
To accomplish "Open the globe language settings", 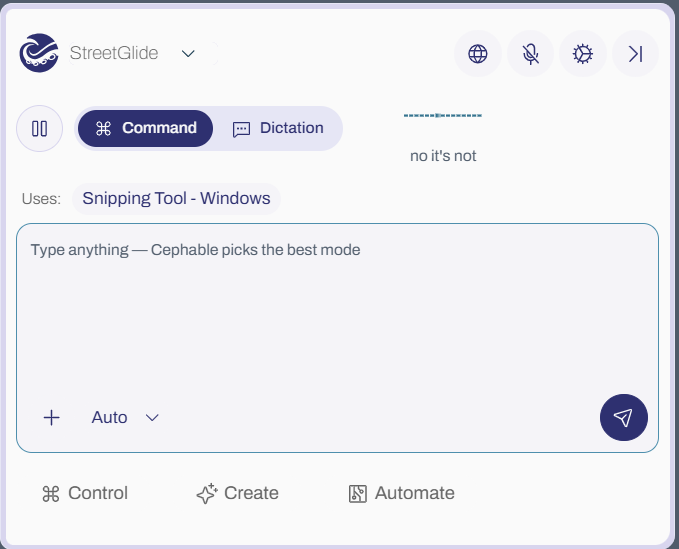I will click(x=478, y=54).
